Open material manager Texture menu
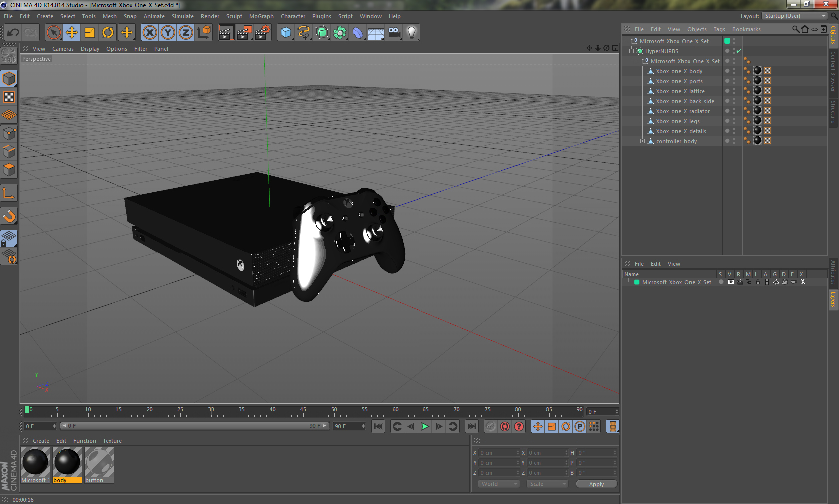The height and width of the screenshot is (504, 839). click(112, 441)
